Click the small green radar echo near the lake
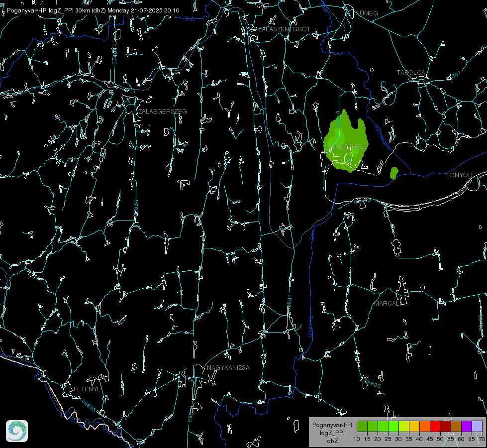 pyautogui.click(x=394, y=173)
